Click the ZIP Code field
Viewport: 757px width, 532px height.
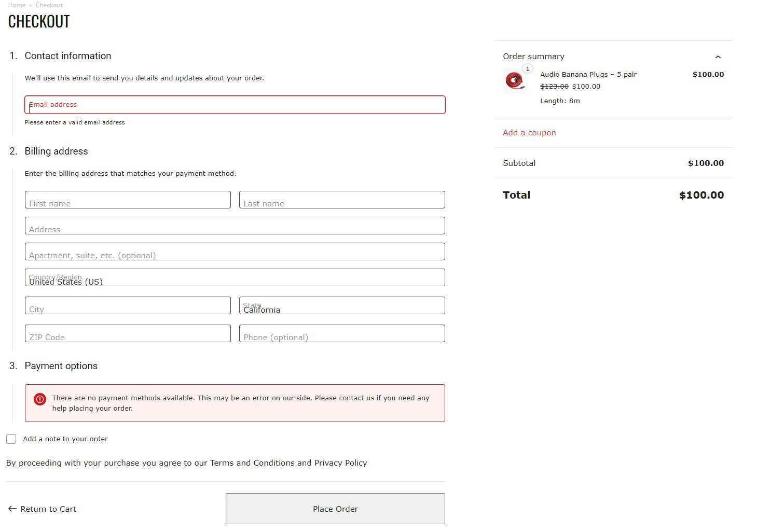[x=128, y=333]
